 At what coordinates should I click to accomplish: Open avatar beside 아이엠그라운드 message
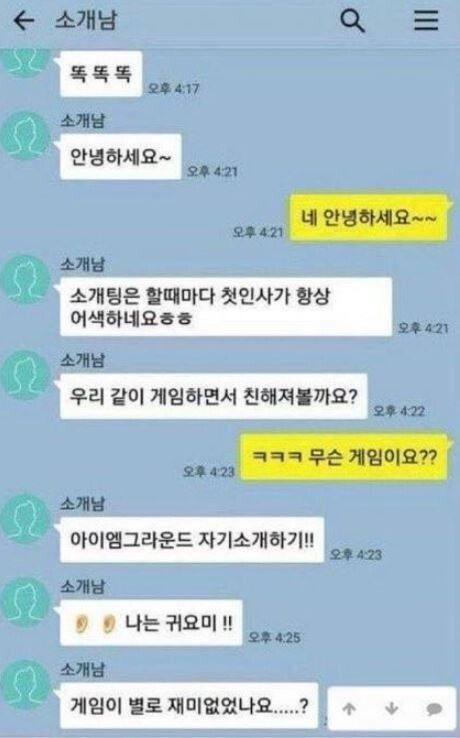tap(26, 519)
